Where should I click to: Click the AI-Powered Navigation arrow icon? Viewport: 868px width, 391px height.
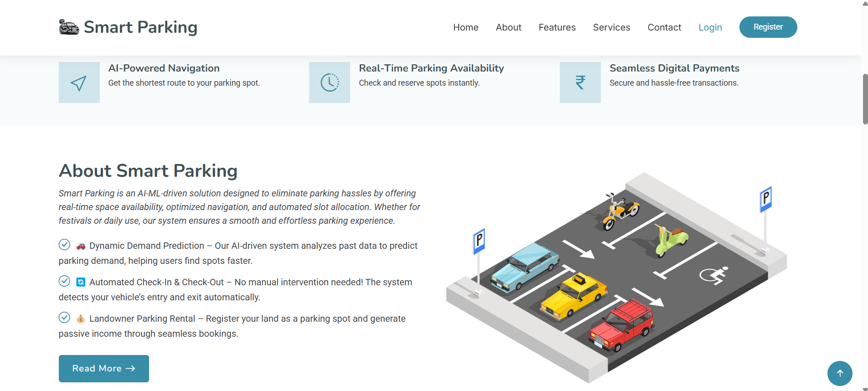[79, 82]
